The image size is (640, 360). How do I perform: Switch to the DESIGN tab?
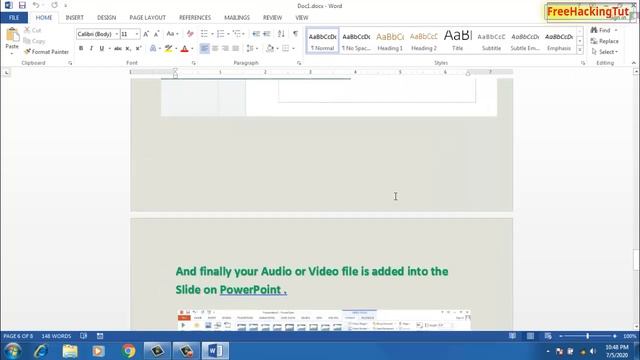tap(107, 18)
